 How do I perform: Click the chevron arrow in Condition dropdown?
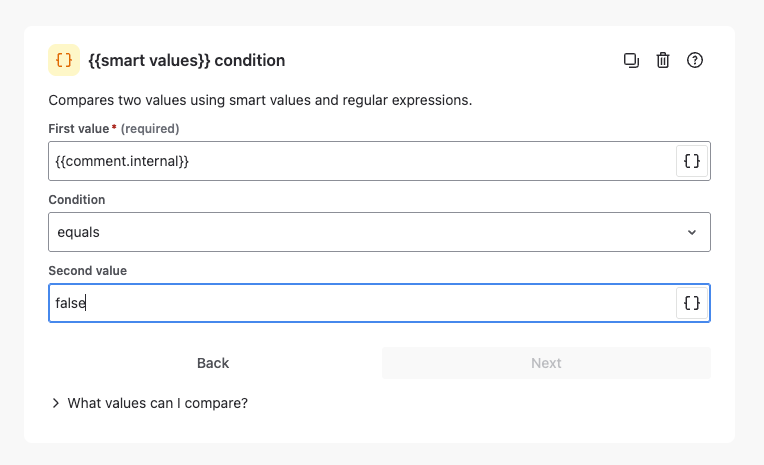[692, 232]
